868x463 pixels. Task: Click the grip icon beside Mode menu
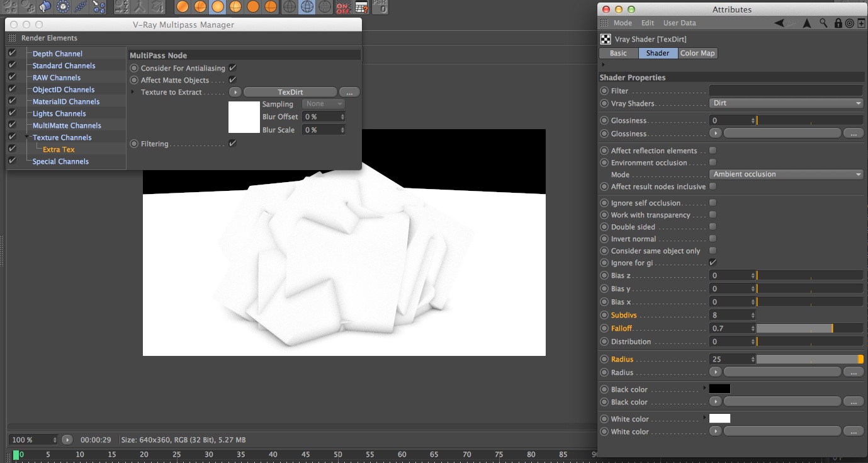click(605, 23)
